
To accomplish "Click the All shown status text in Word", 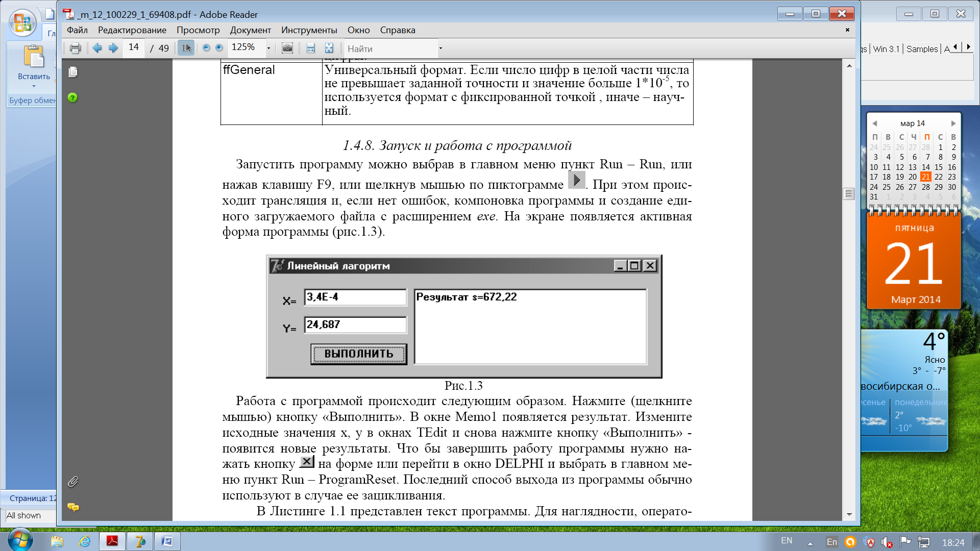I will (x=23, y=516).
